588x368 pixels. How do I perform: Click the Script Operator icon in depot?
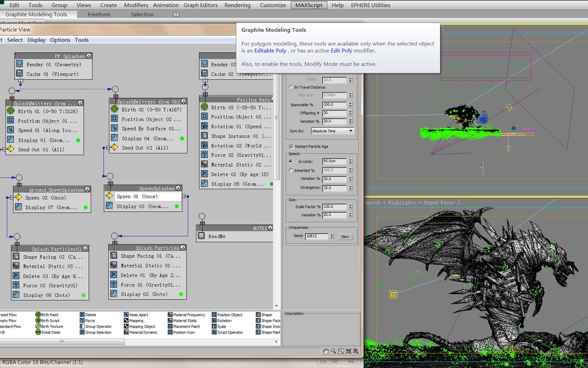click(214, 332)
